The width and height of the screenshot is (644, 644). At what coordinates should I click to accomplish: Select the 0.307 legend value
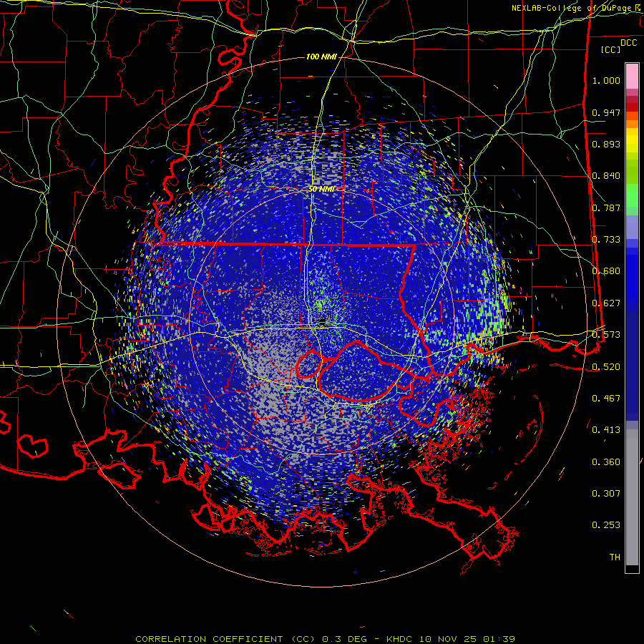pos(606,494)
